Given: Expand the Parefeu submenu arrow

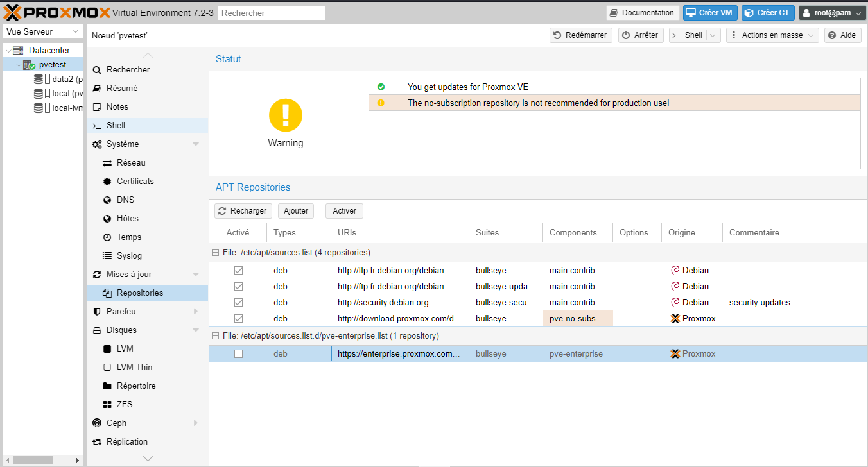Looking at the screenshot, I should [196, 312].
